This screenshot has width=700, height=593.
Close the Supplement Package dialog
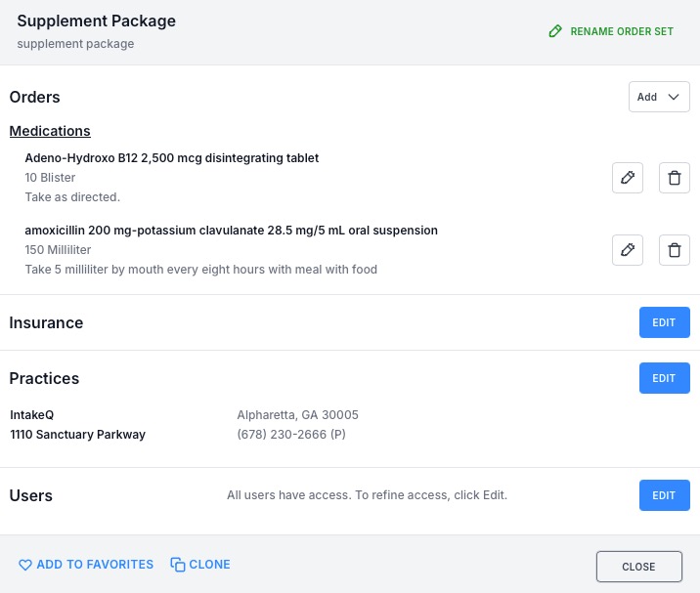(638, 567)
